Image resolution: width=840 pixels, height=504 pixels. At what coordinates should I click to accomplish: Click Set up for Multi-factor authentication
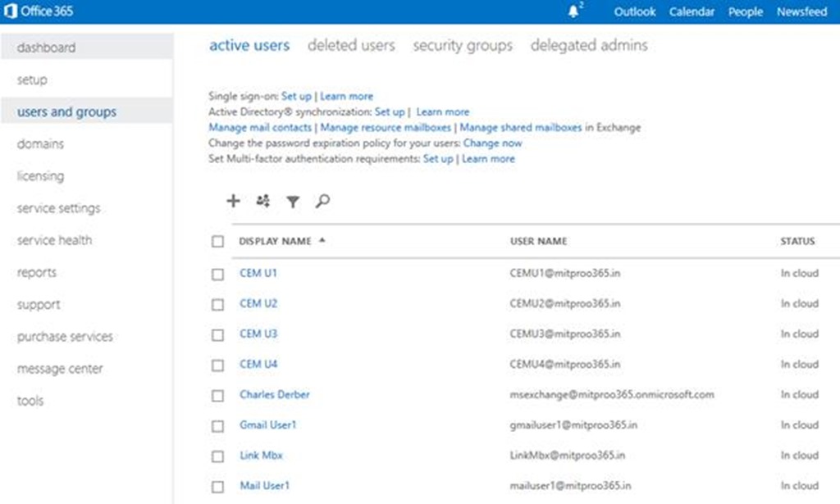438,158
